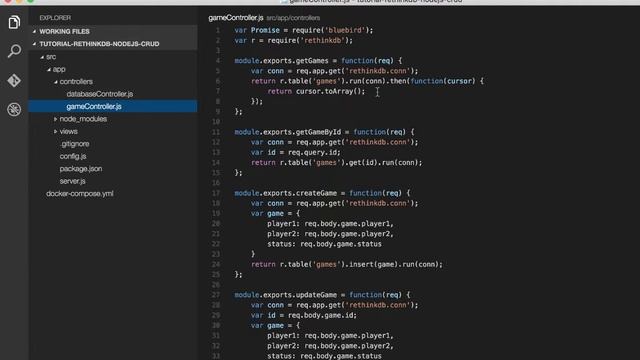The width and height of the screenshot is (640, 360).
Task: Click the EXPLORER panel heading
Action: coord(55,18)
